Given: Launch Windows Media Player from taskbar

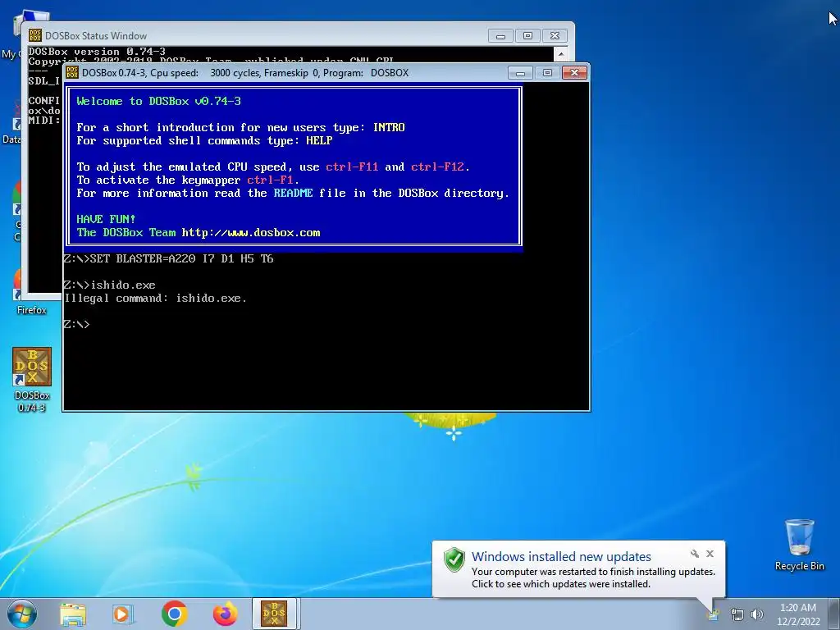Looking at the screenshot, I should pyautogui.click(x=123, y=614).
